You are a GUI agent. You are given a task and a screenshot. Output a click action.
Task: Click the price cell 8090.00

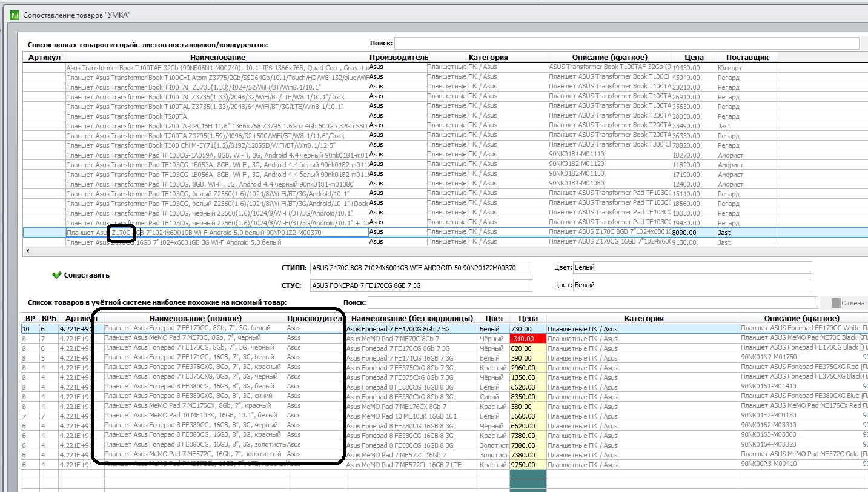[x=694, y=233]
